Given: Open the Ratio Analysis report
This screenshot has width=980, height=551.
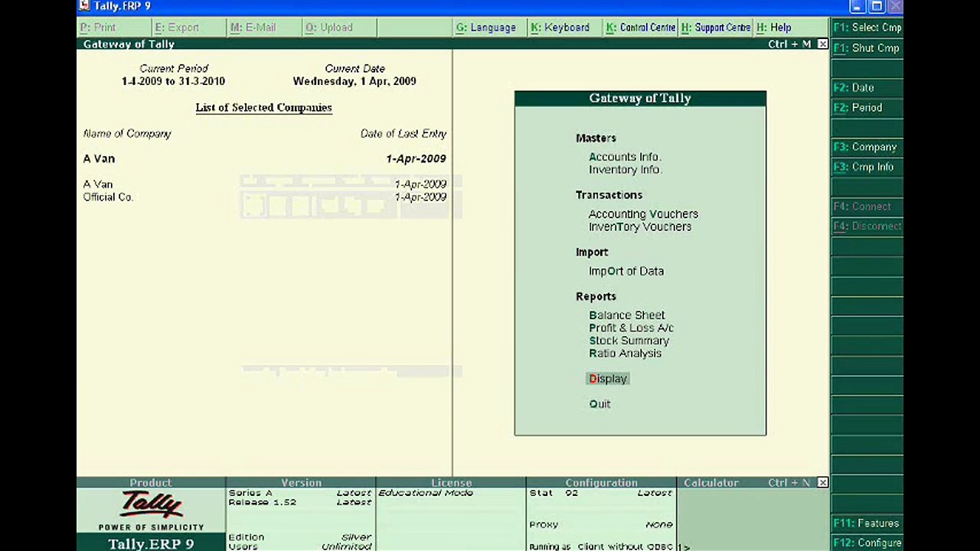Looking at the screenshot, I should pos(625,354).
